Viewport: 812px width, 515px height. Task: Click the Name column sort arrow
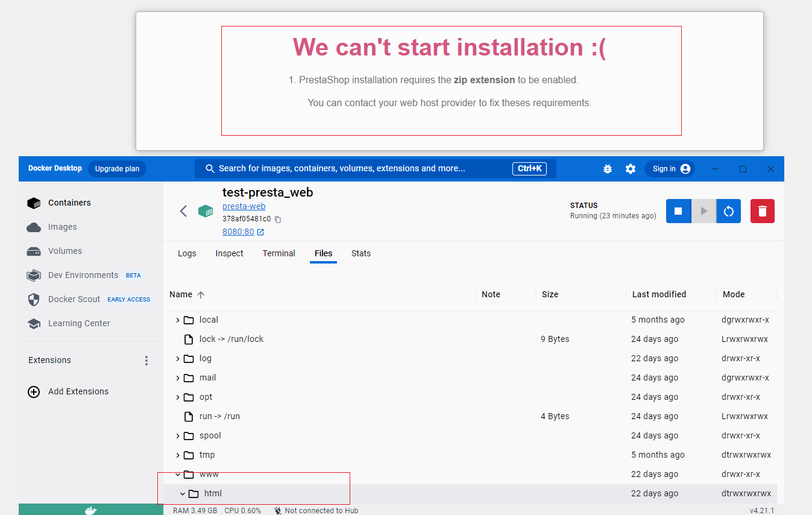point(201,295)
